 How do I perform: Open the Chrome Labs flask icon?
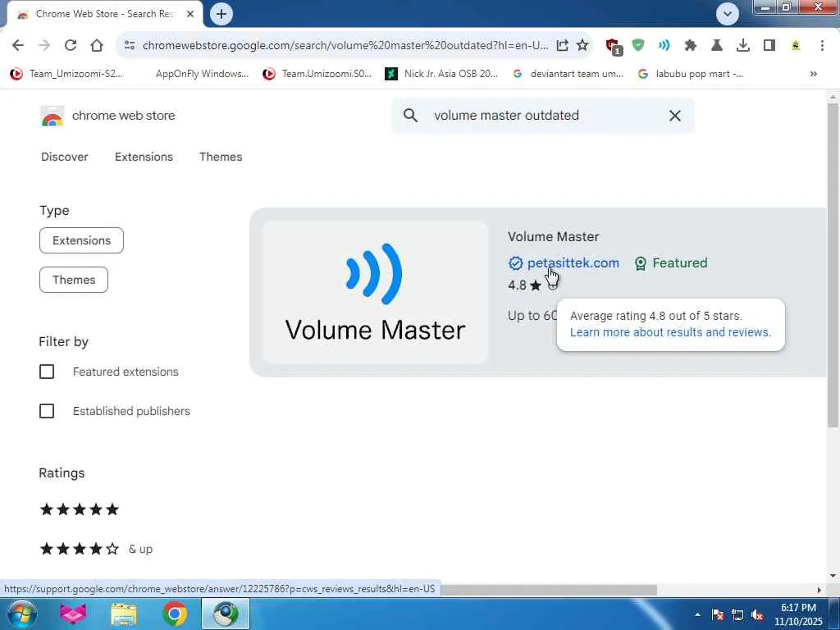pyautogui.click(x=716, y=46)
